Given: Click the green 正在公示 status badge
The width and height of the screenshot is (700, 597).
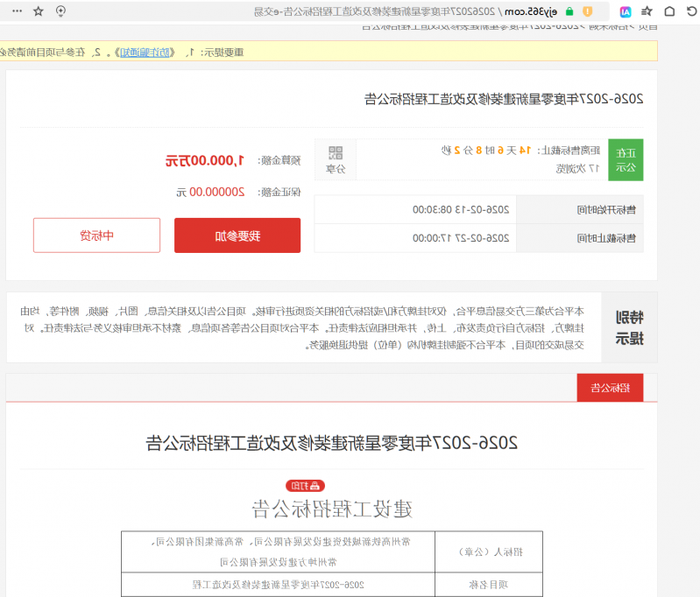Looking at the screenshot, I should pos(626,159).
